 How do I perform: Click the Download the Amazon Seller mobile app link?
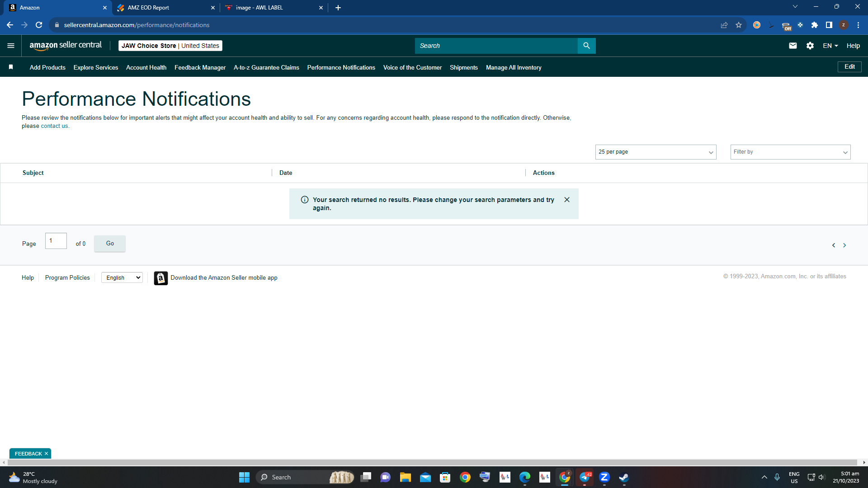coord(224,278)
